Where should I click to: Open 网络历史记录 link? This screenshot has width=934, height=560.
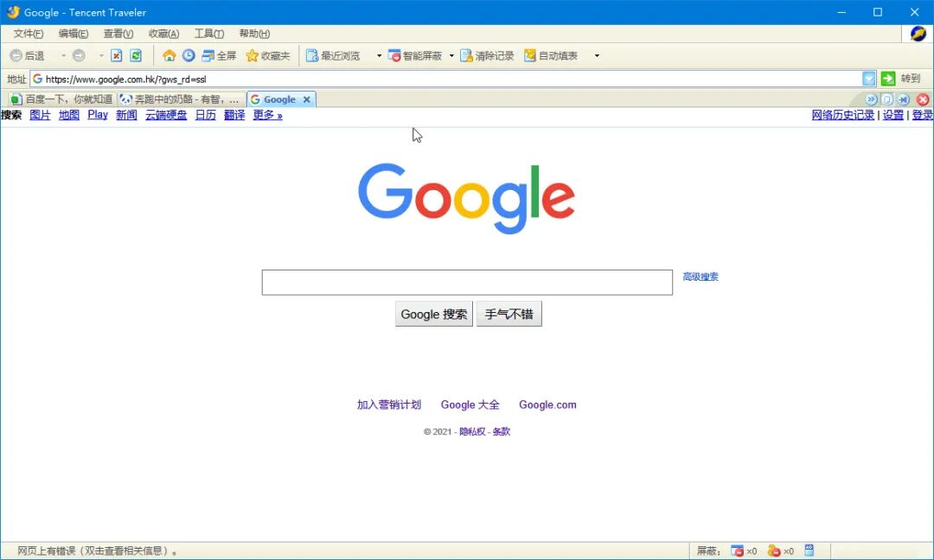click(x=843, y=115)
